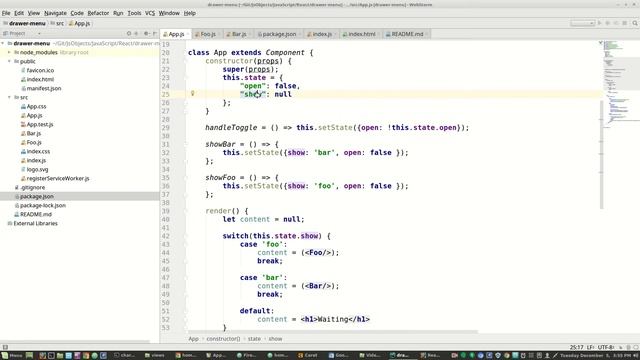Click the editor vertical scrollbar
Image resolution: width=640 pixels, height=360 pixels.
pyautogui.click(x=601, y=154)
